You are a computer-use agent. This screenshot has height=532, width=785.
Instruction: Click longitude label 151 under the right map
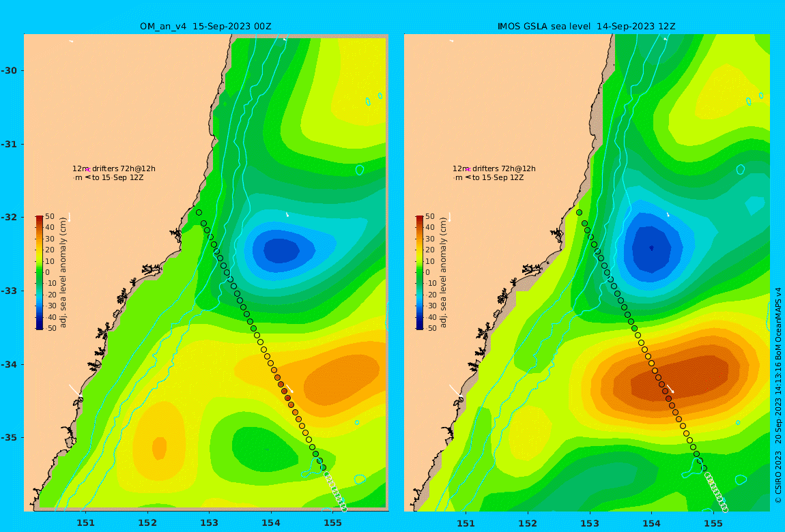[466, 524]
